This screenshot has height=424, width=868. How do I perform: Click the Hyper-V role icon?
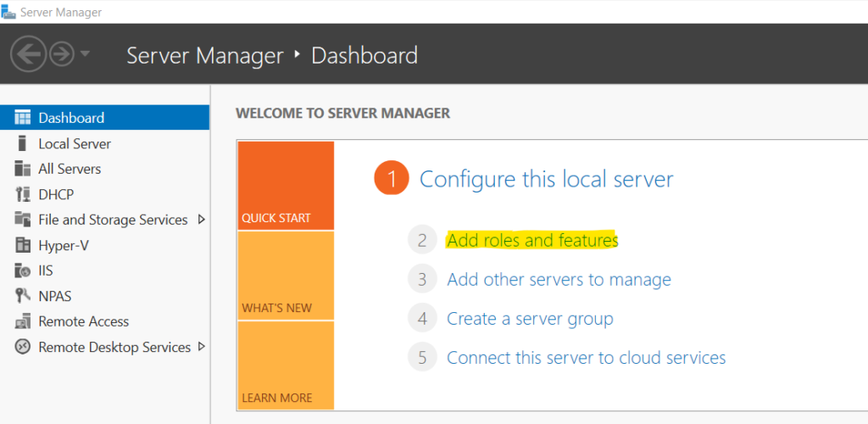(x=23, y=245)
